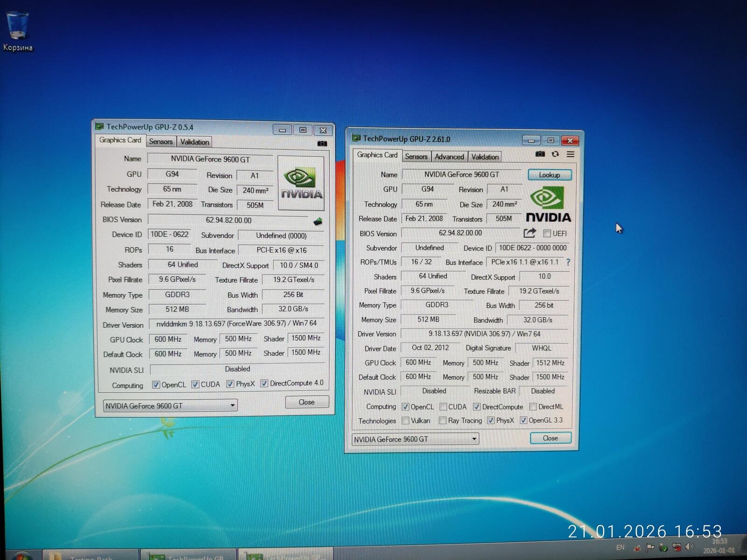Toggle the Ray Tracing checkbox
Viewport: 747px width, 560px height.
click(x=443, y=420)
